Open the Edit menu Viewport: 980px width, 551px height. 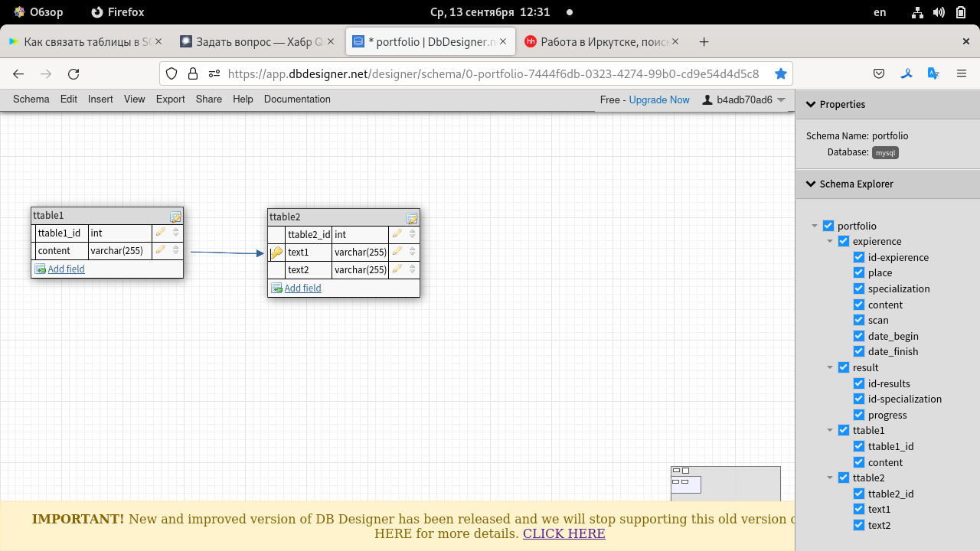pyautogui.click(x=69, y=99)
